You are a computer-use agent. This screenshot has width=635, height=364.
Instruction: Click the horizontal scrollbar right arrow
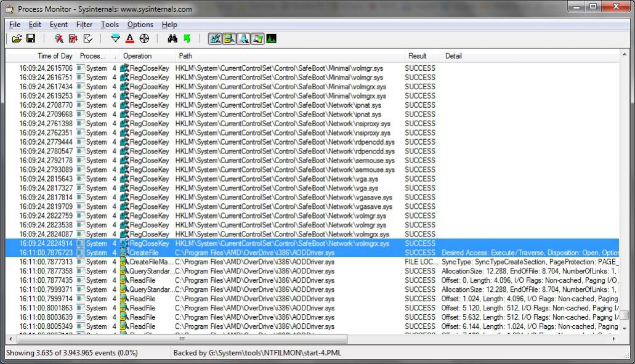[614, 339]
